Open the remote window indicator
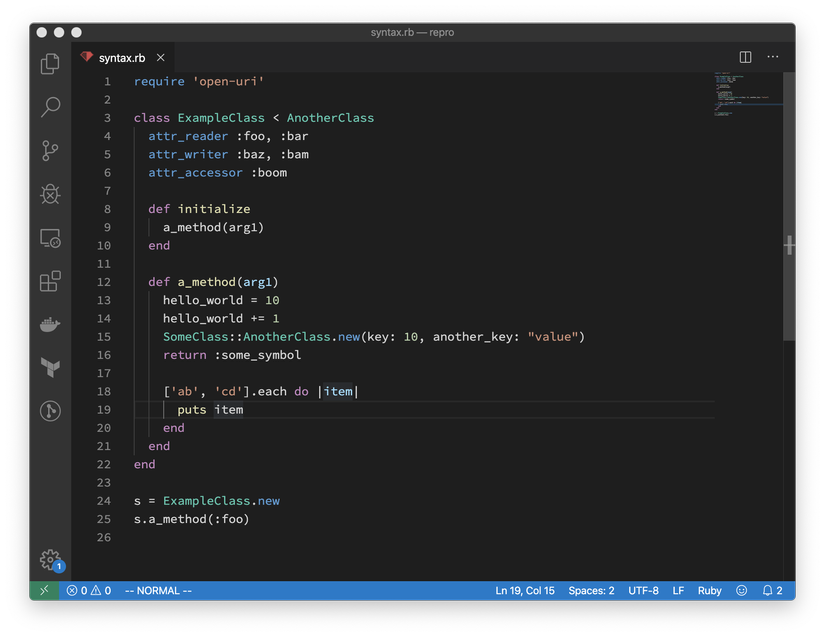The height and width of the screenshot is (637, 825). pos(43,591)
